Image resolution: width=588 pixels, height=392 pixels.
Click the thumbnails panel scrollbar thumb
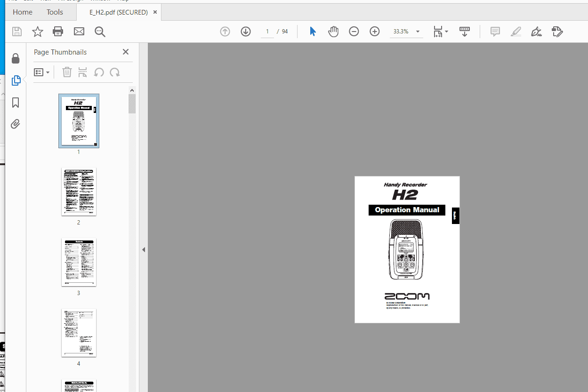tap(132, 104)
